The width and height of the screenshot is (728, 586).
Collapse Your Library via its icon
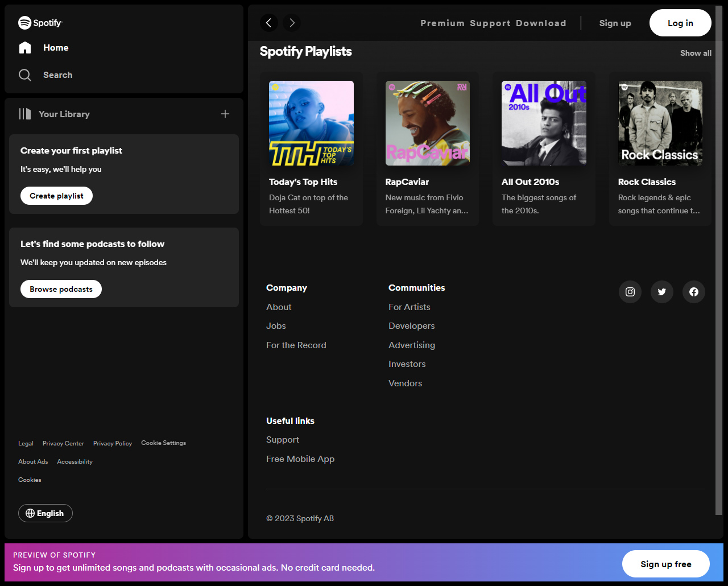(x=25, y=114)
